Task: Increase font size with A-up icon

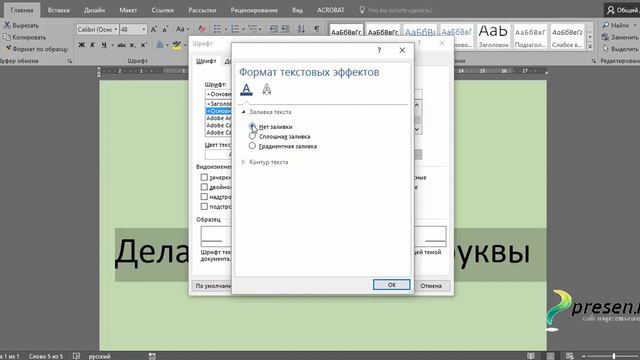Action: 154,29
